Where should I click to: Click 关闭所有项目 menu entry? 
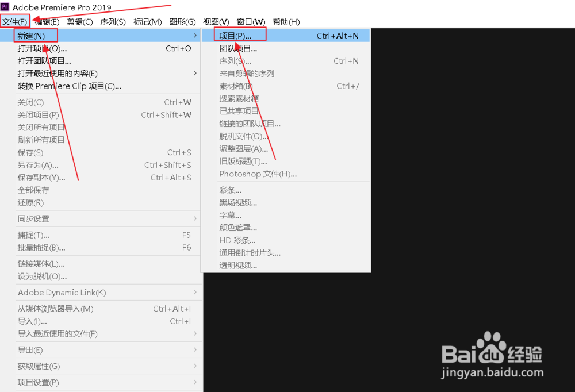tap(101, 127)
